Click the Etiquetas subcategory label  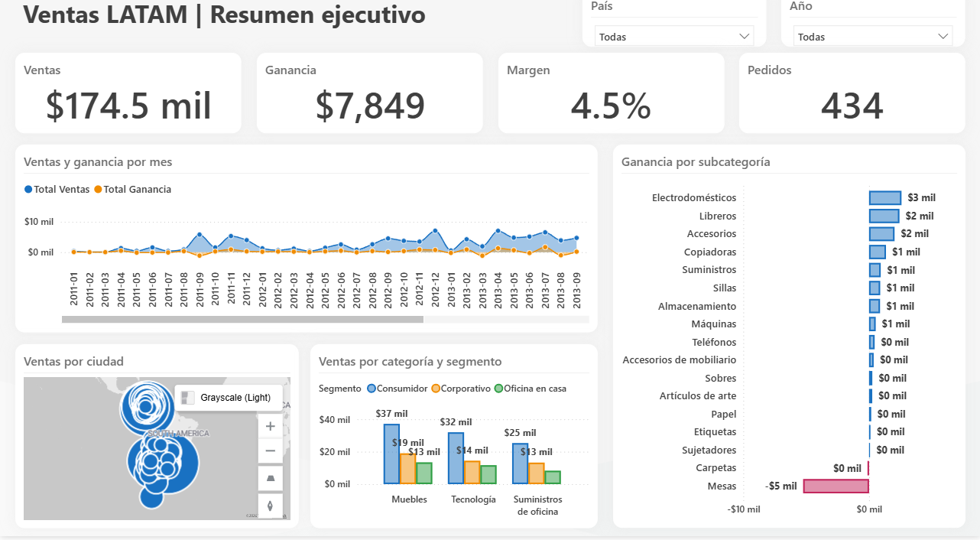716,431
